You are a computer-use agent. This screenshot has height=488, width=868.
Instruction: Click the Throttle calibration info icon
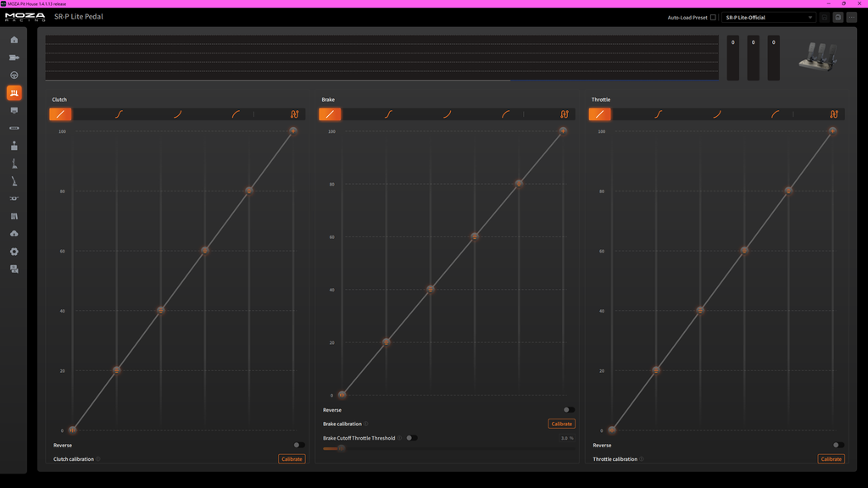[x=642, y=459]
